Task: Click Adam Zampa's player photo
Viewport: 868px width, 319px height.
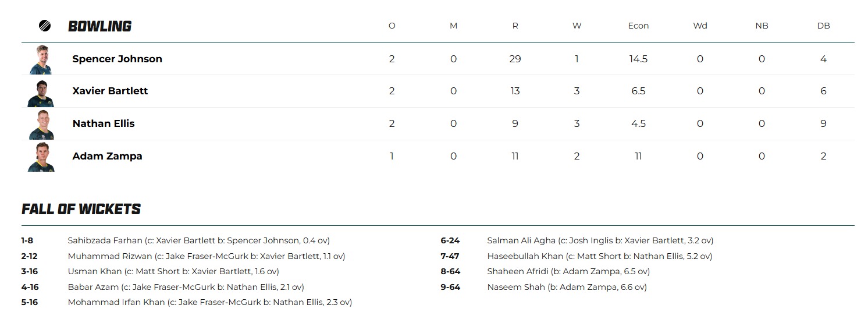Action: point(41,157)
